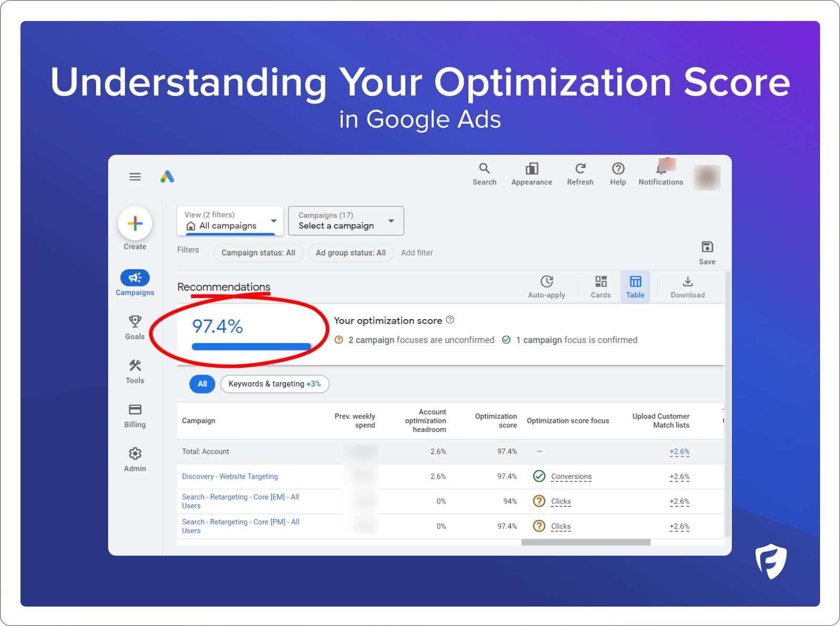Sort by Optimization score focus column
840x626 pixels.
click(568, 420)
